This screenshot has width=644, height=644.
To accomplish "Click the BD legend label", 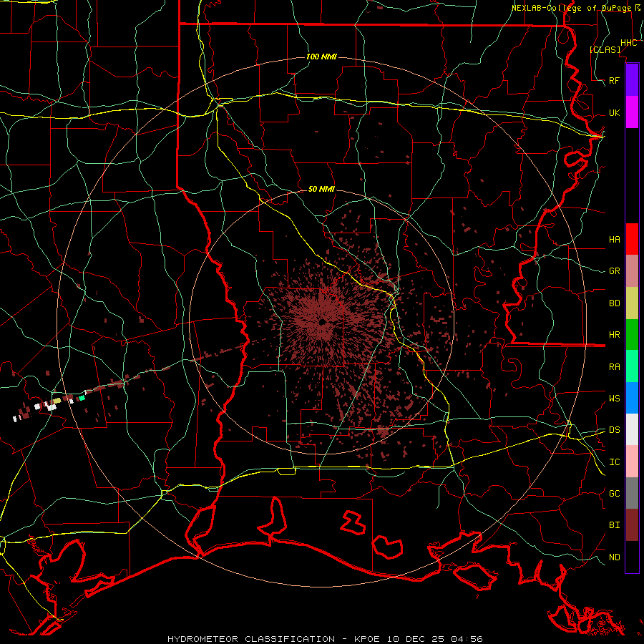I will 615,303.
